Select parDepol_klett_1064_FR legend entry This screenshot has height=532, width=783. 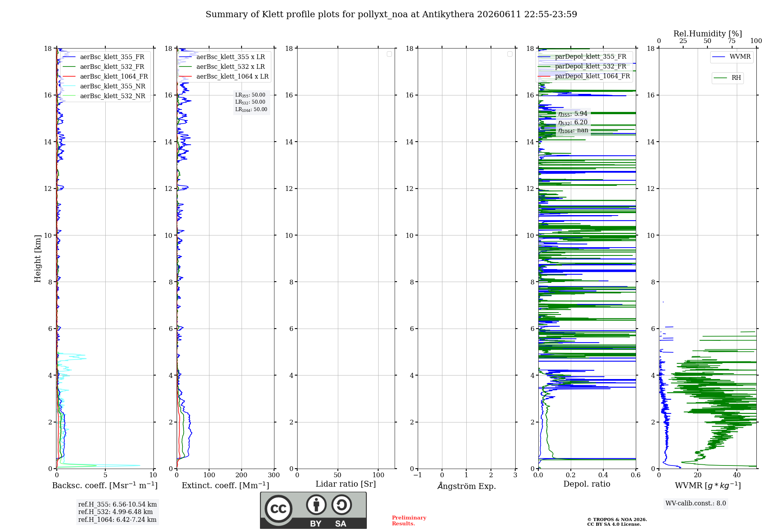point(585,76)
